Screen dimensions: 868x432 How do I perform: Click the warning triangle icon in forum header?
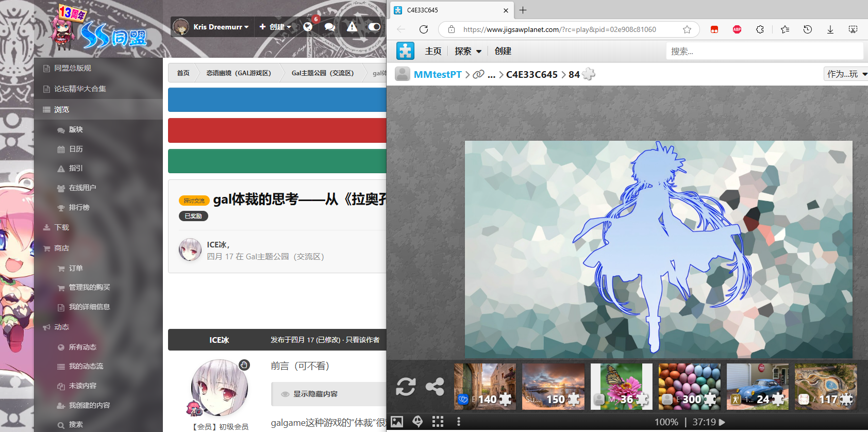point(352,27)
